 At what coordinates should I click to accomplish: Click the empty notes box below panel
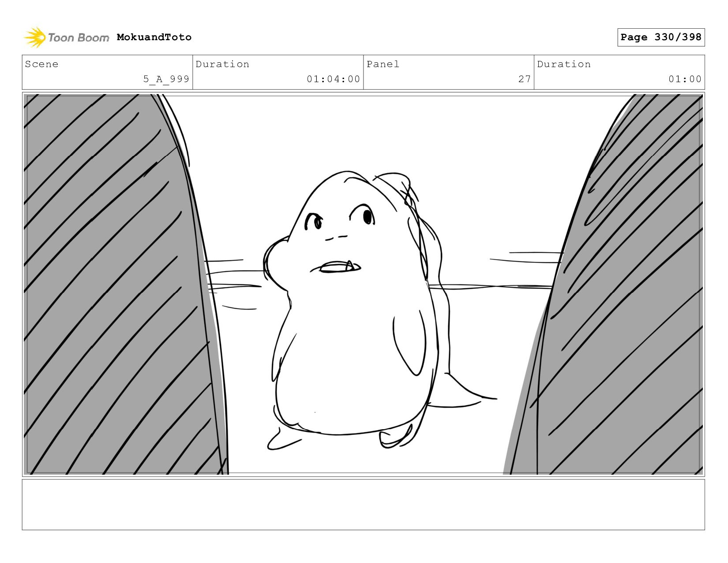tap(364, 505)
